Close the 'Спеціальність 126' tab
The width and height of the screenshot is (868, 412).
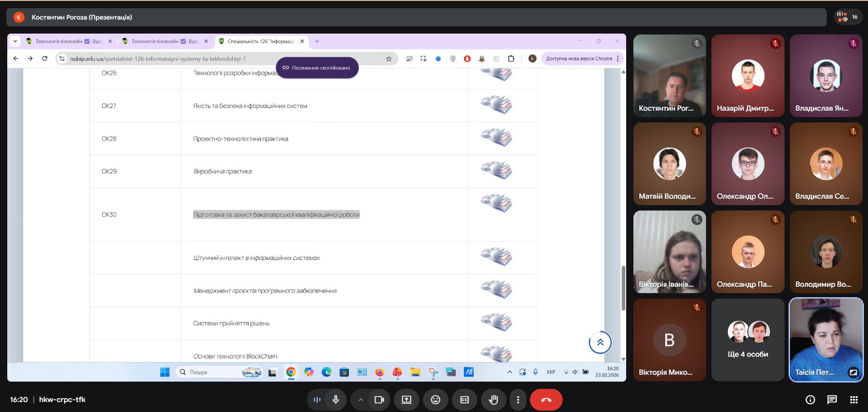[302, 41]
